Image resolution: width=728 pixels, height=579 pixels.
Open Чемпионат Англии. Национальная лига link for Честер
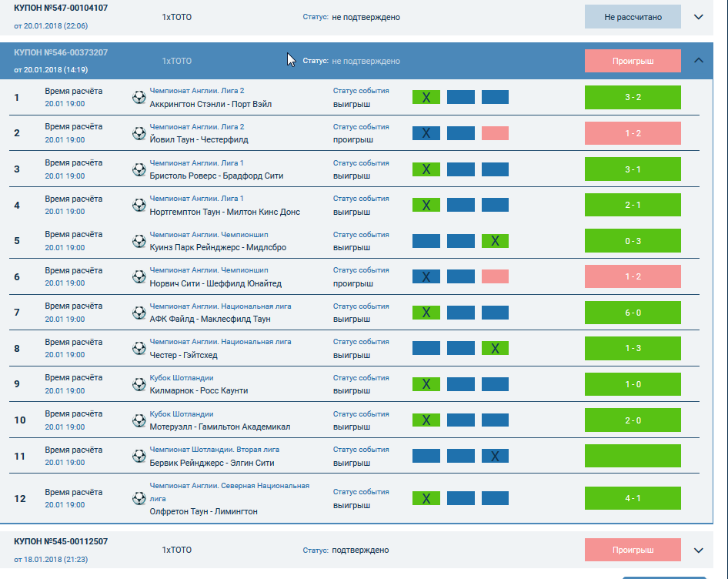[221, 342]
